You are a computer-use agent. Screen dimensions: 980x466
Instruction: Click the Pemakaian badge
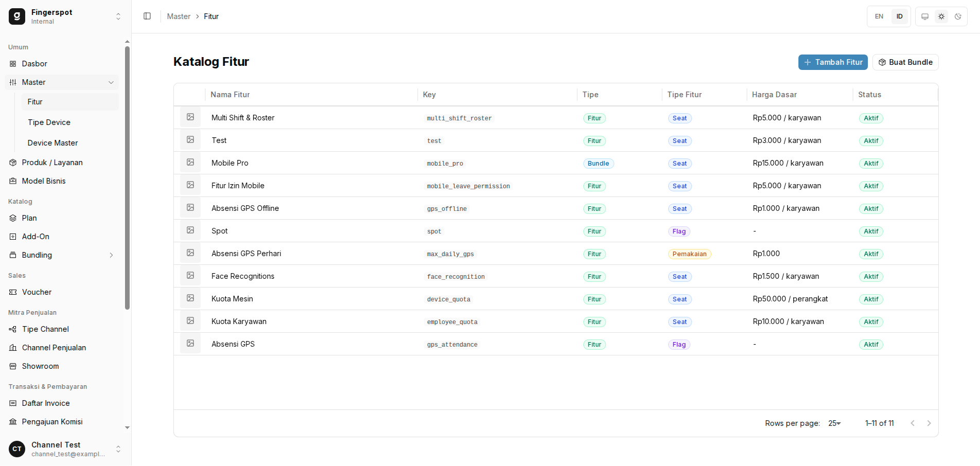(689, 254)
